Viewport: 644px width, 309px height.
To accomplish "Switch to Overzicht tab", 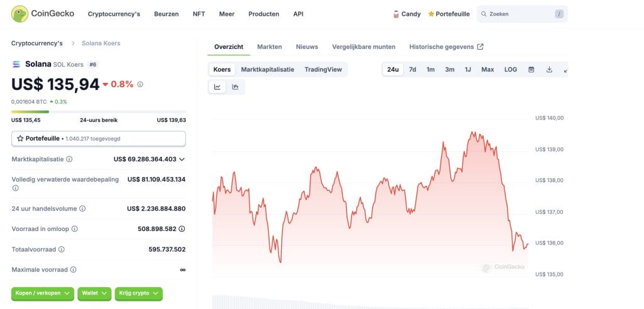I will point(229,46).
